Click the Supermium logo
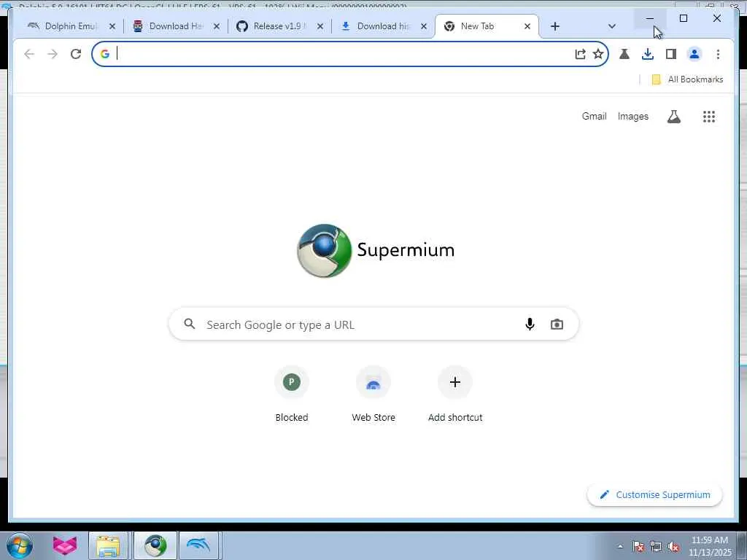Screen dimensions: 747x560 point(376,251)
